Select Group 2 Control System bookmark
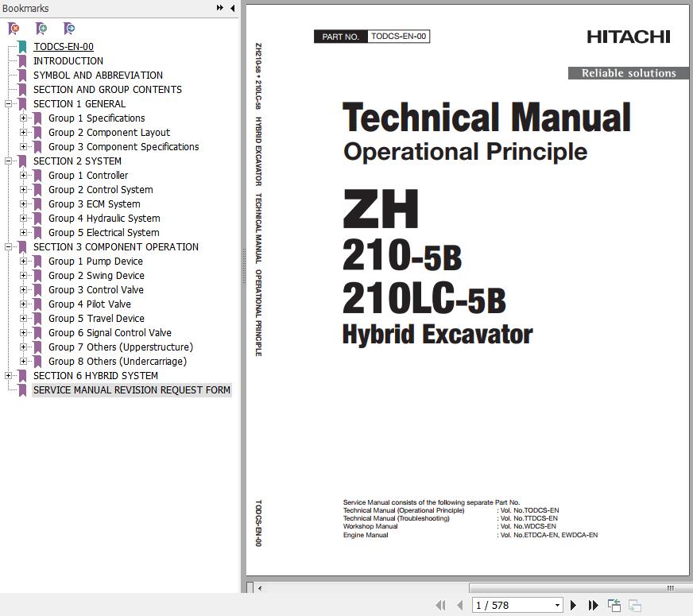This screenshot has height=616, width=693. click(101, 190)
